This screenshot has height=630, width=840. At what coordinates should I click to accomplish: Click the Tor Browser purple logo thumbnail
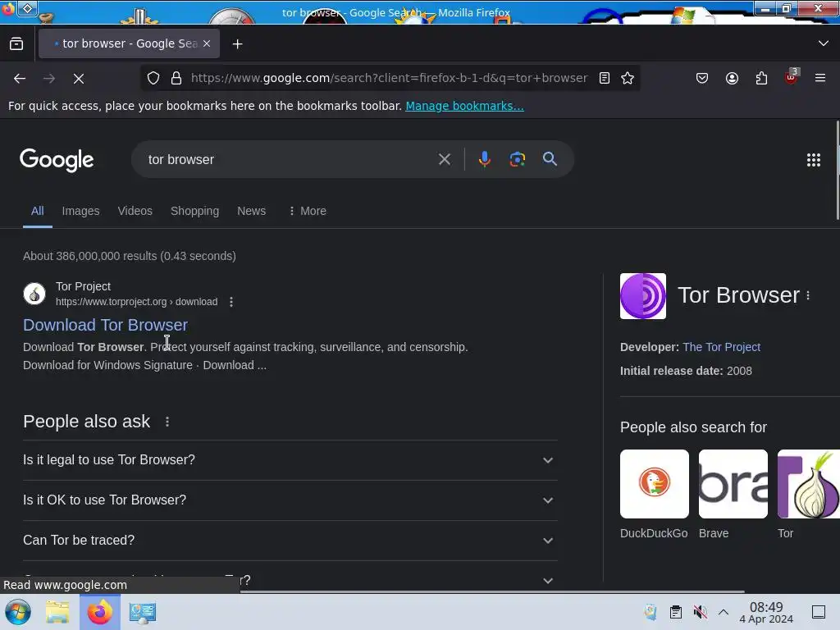coord(643,295)
